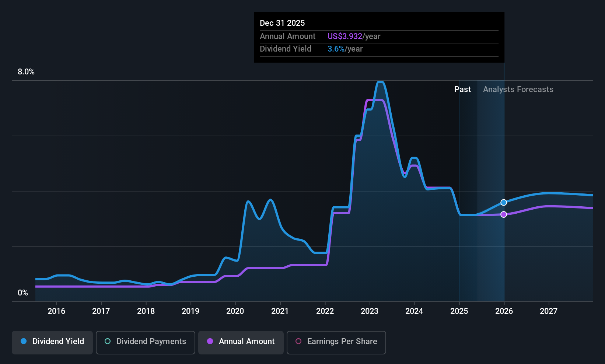Select the 2019 x-axis label
This screenshot has height=364, width=605.
[x=190, y=311]
